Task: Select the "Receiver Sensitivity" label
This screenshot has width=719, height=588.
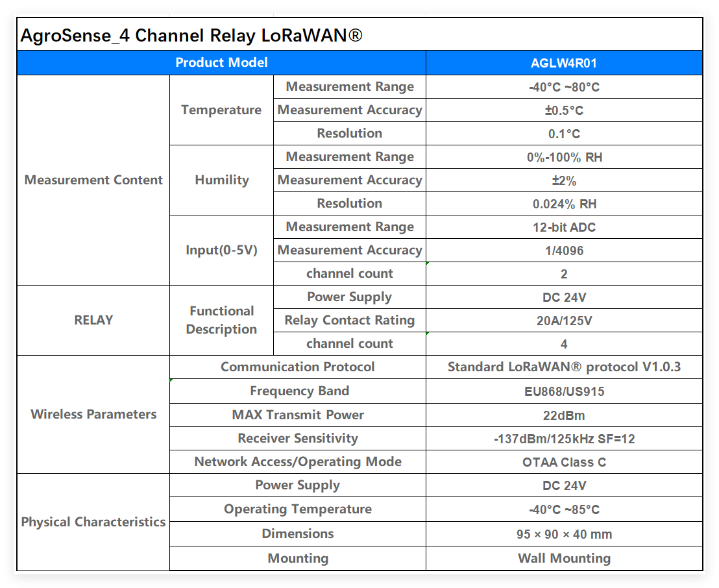Action: click(298, 439)
